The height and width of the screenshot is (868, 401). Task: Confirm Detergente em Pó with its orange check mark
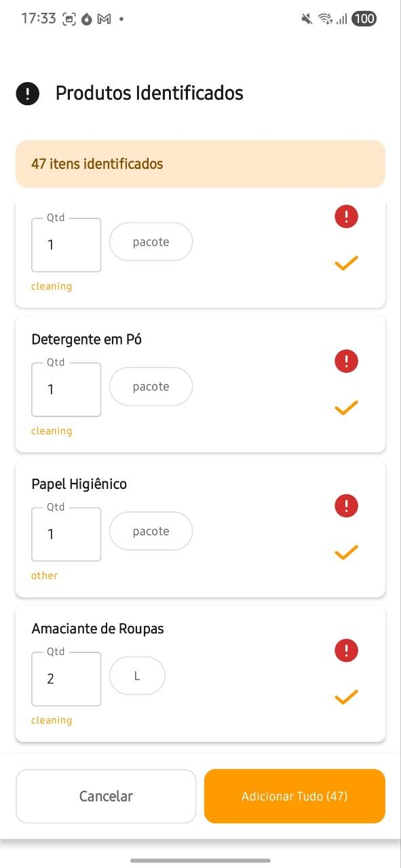tap(345, 407)
